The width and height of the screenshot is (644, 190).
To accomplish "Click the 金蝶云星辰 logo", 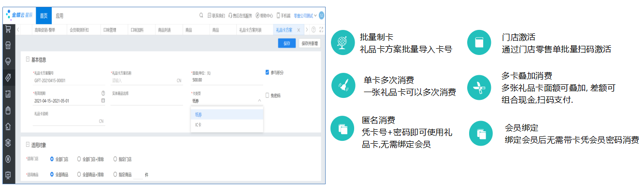I will pos(19,15).
